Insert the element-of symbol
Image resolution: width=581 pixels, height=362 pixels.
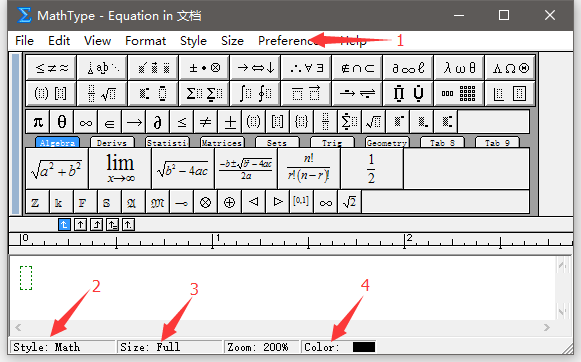pos(110,122)
